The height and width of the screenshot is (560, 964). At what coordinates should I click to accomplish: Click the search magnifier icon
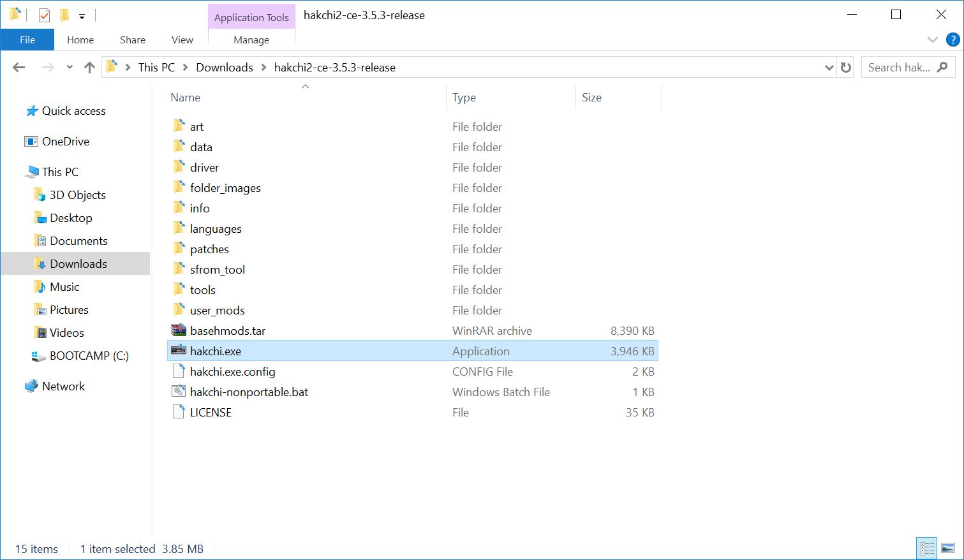[942, 67]
